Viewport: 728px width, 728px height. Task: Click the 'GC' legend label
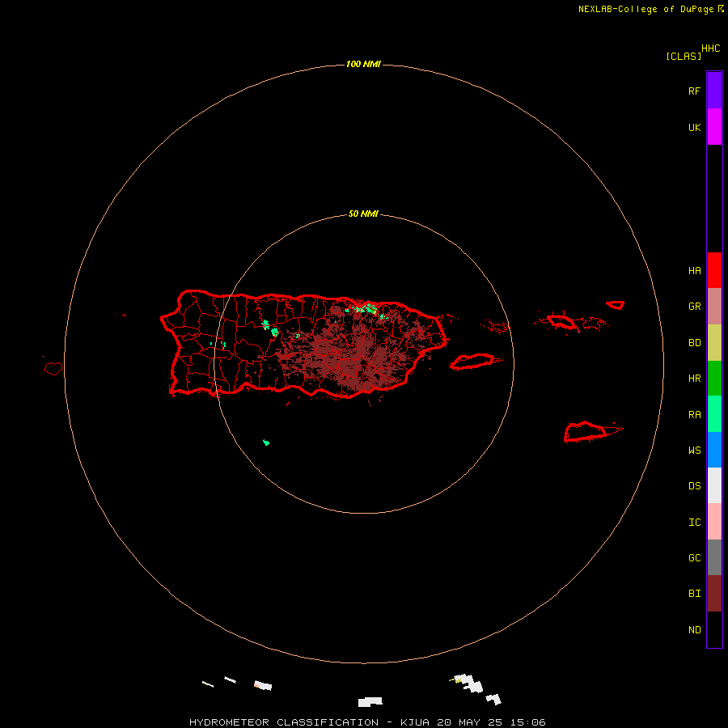point(694,558)
